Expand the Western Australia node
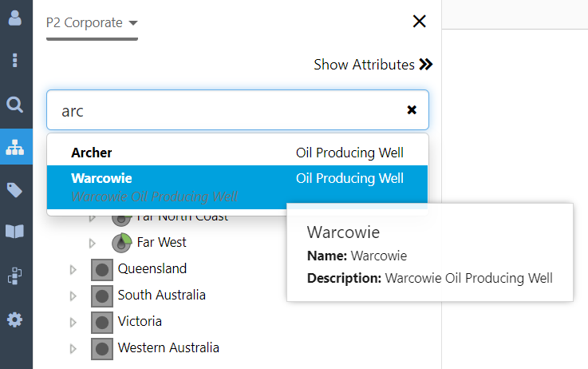The width and height of the screenshot is (588, 369). tap(74, 348)
